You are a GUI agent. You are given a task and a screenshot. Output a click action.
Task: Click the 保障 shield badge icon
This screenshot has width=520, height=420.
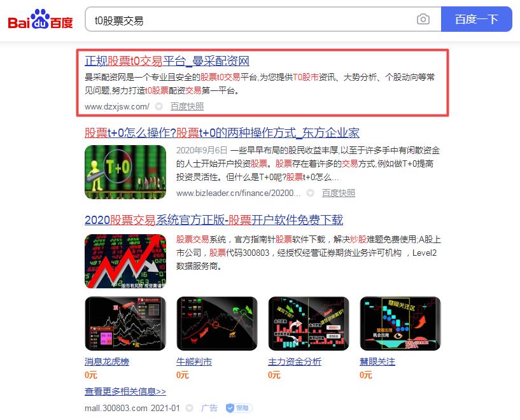coord(239,408)
